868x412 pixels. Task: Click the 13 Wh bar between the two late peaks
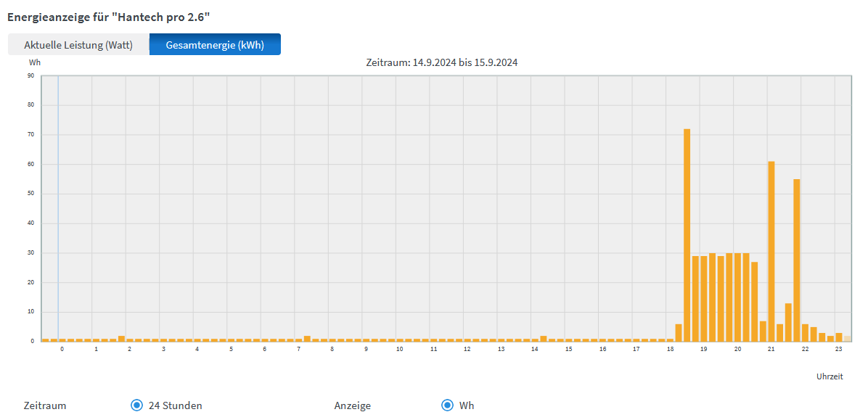coord(788,322)
